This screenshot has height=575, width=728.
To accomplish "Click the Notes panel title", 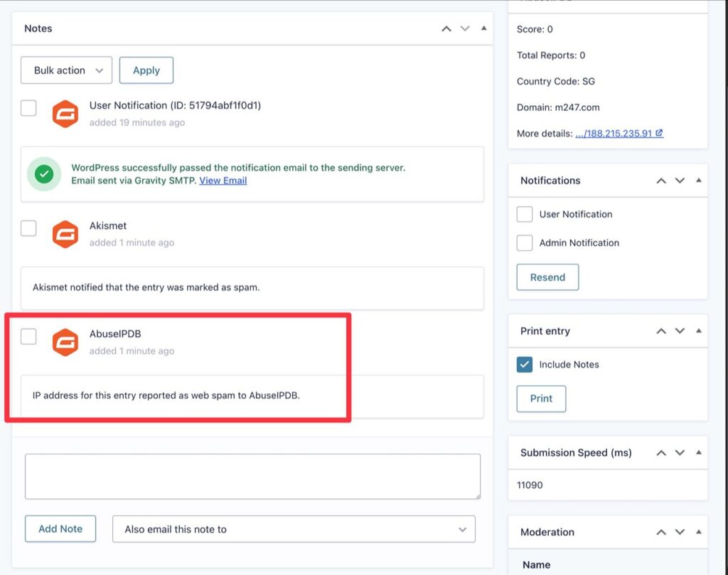I will [38, 28].
